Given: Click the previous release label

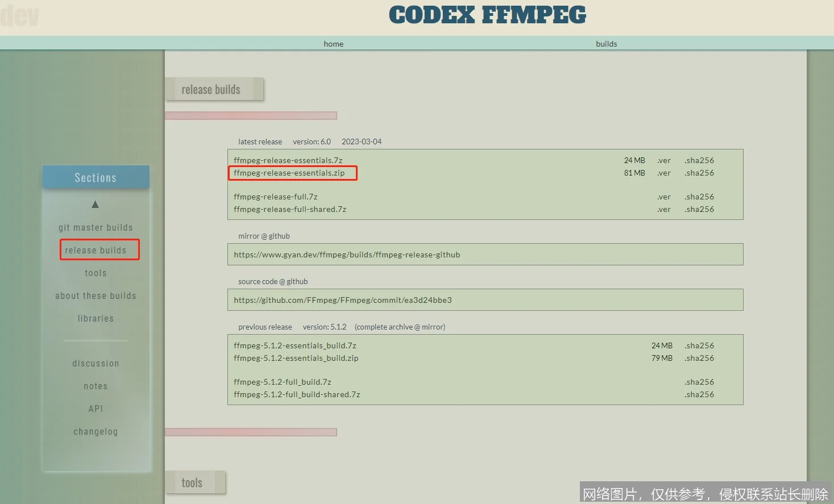Looking at the screenshot, I should pyautogui.click(x=265, y=327).
